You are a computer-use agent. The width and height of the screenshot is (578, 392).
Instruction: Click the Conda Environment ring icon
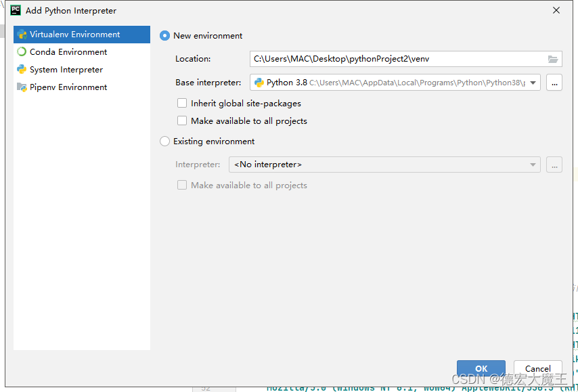[x=22, y=52]
